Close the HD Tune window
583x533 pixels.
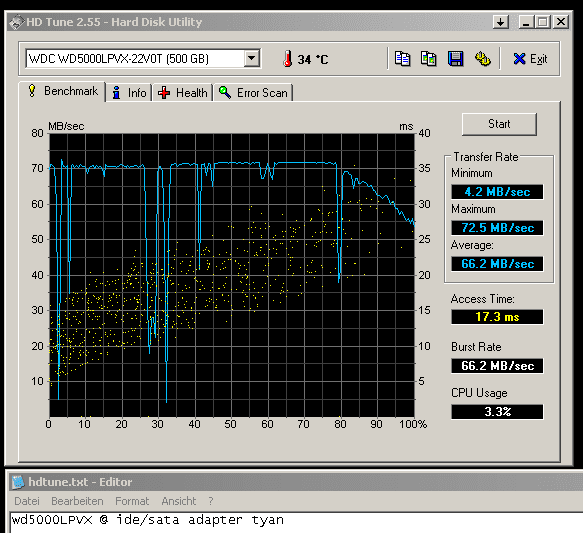click(x=561, y=22)
